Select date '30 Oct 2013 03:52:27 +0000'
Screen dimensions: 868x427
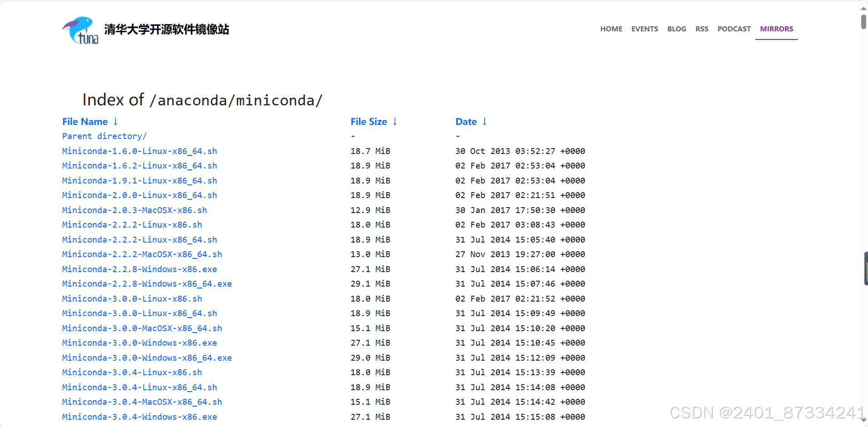coord(520,151)
